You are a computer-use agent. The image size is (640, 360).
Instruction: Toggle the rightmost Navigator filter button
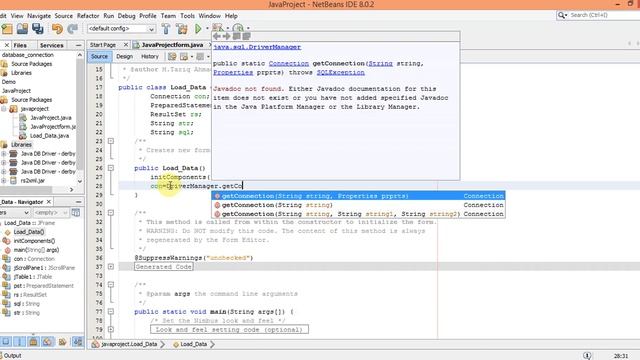[x=78, y=342]
